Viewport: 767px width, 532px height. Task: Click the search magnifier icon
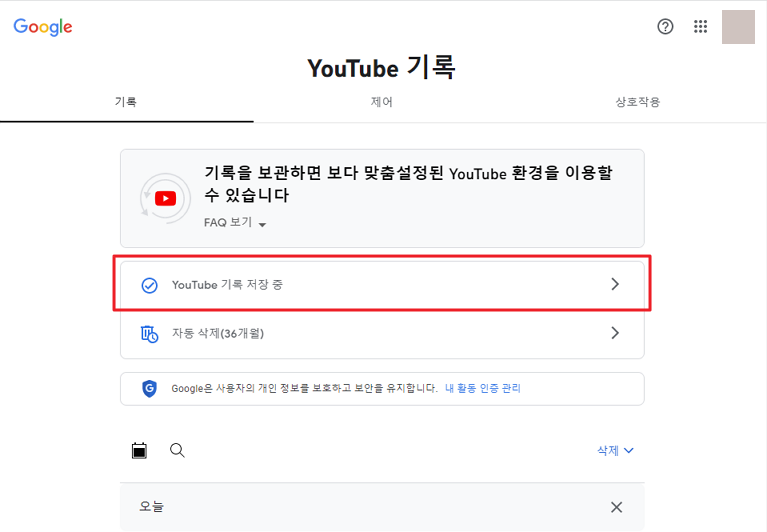[x=177, y=450]
